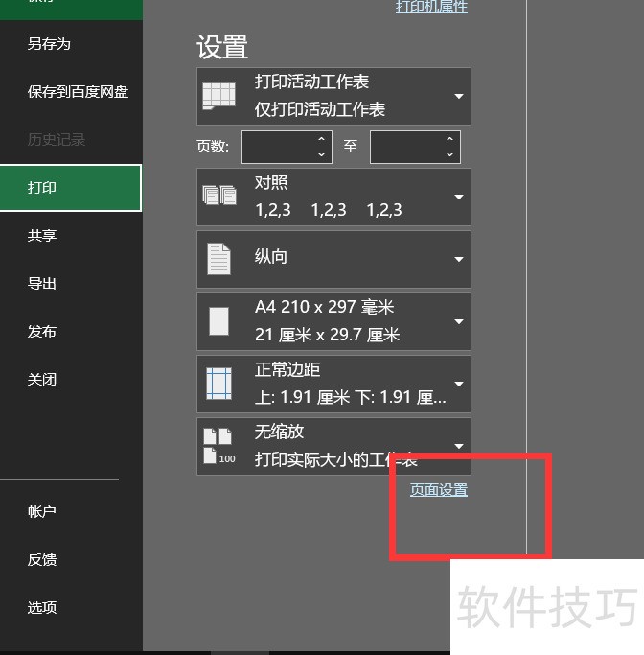The image size is (644, 655).
Task: Click the no scaling pages icon
Action: [219, 446]
